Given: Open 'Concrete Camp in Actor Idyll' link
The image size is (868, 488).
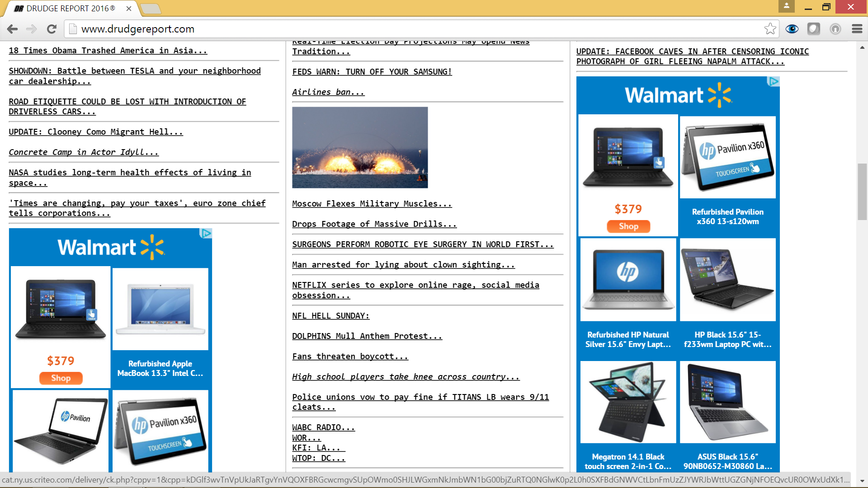Looking at the screenshot, I should click(84, 152).
